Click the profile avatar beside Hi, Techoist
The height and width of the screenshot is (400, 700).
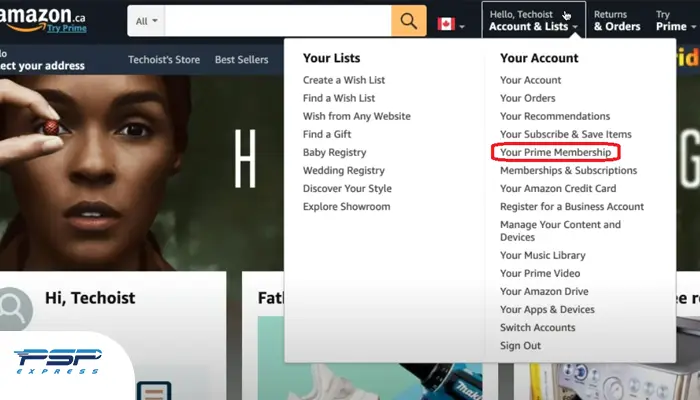(x=15, y=308)
